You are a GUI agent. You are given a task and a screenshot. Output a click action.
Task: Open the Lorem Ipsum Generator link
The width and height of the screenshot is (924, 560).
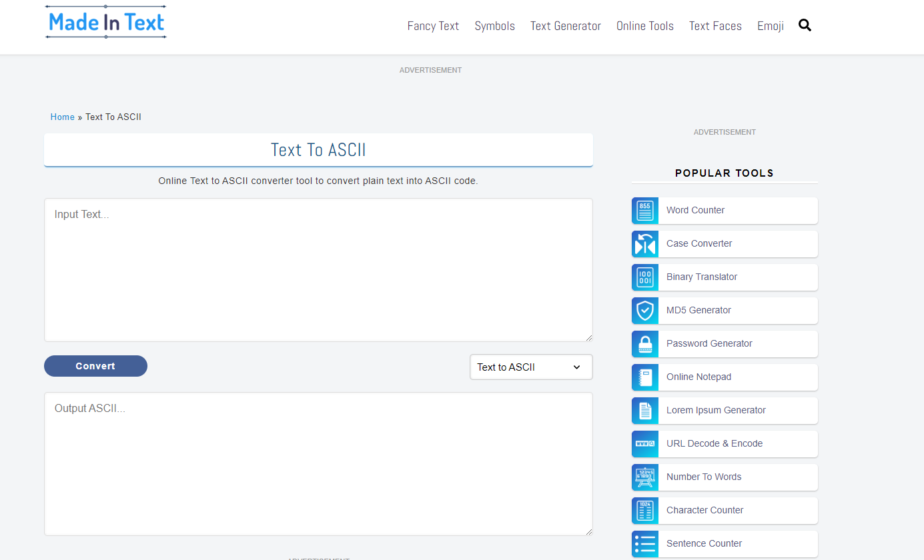click(x=716, y=410)
